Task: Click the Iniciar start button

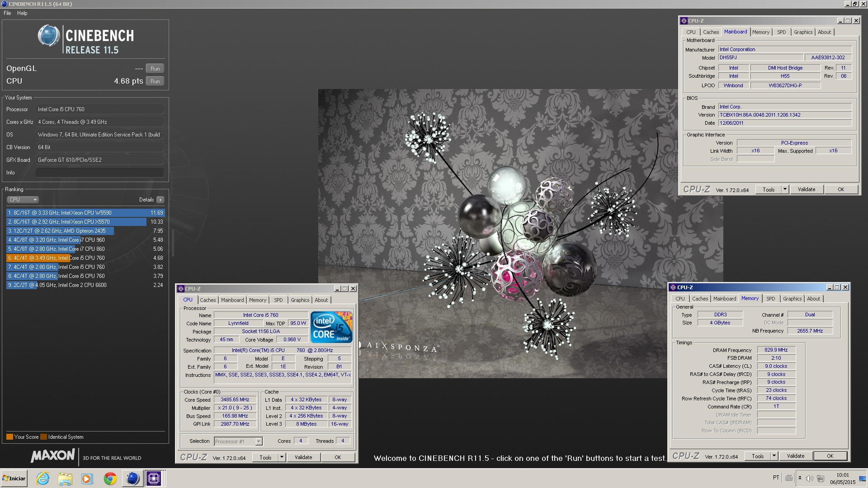Action: (14, 479)
